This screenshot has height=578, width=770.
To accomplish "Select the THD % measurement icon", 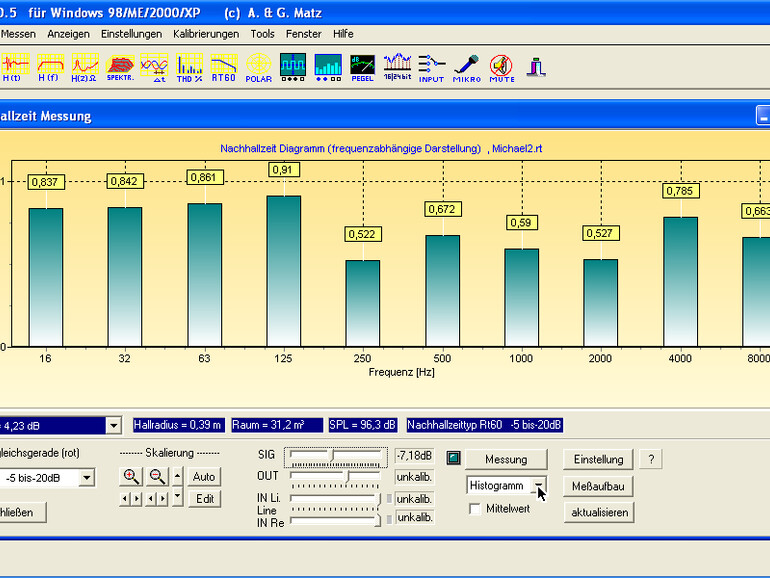I will 189,67.
